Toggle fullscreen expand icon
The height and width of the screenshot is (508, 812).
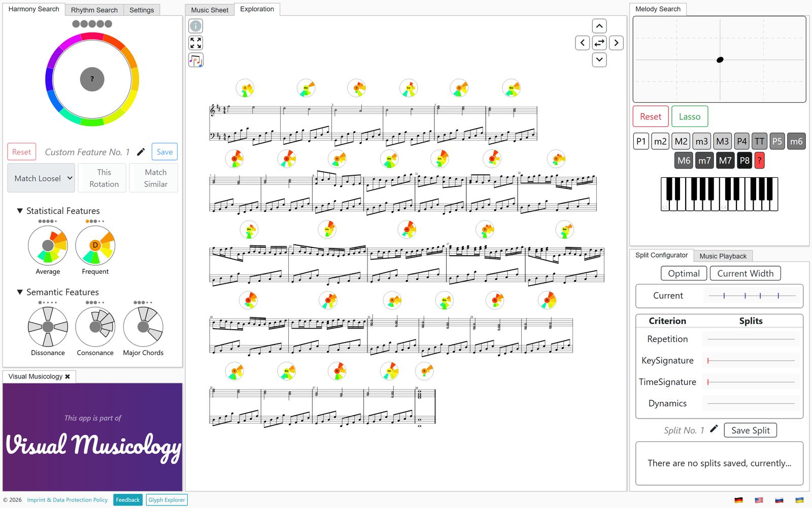[195, 43]
